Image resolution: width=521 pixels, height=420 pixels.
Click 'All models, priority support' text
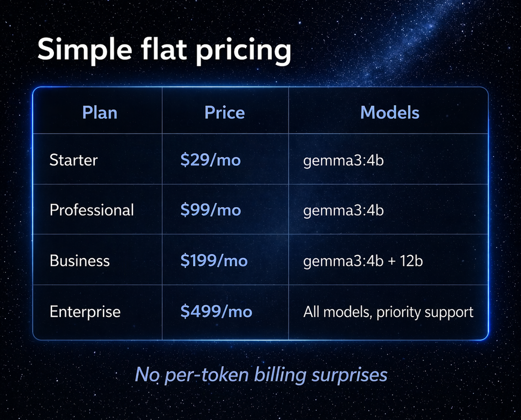pos(388,312)
